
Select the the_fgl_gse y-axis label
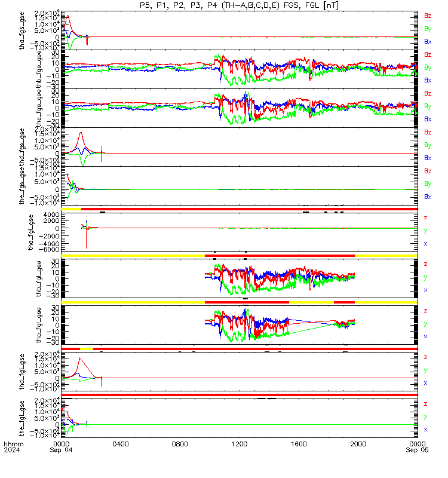click(22, 418)
